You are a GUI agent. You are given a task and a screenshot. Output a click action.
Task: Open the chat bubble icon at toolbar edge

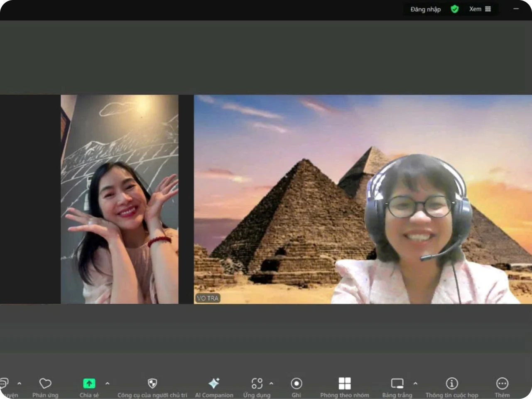pyautogui.click(x=4, y=384)
